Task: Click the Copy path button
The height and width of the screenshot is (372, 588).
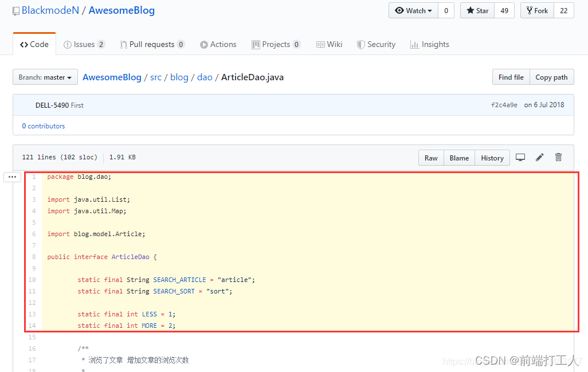Action: click(x=552, y=77)
